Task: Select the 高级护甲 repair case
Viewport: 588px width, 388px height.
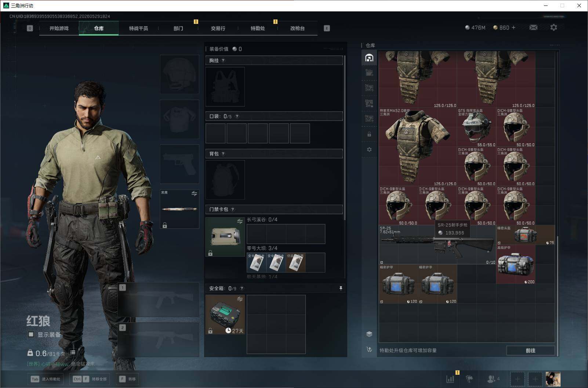Action: click(516, 265)
